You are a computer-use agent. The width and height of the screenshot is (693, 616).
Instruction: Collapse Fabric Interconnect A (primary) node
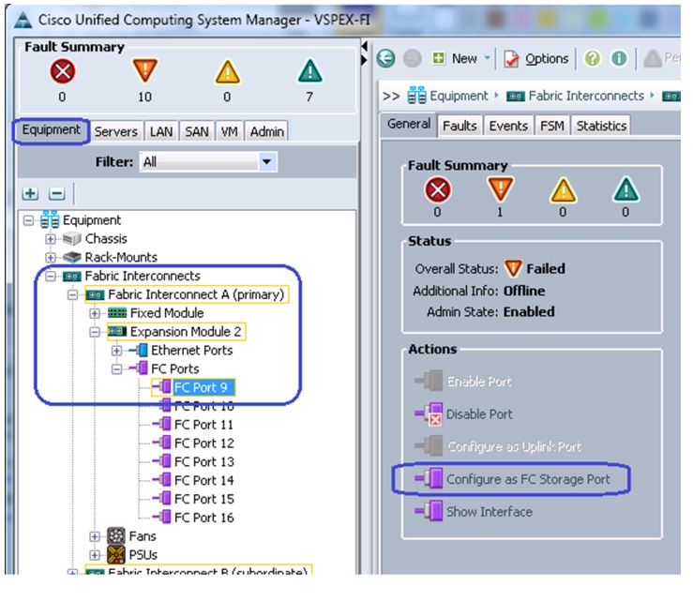pos(72,294)
